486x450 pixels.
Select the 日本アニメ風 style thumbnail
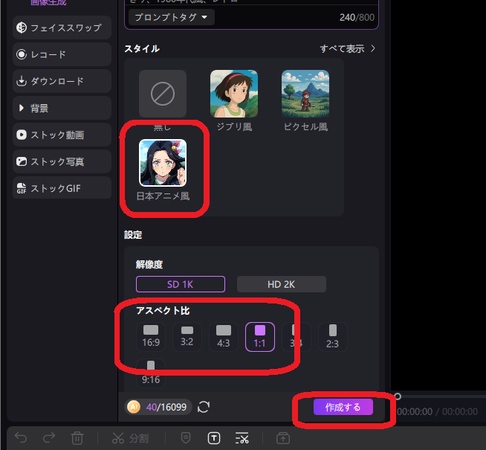163,163
